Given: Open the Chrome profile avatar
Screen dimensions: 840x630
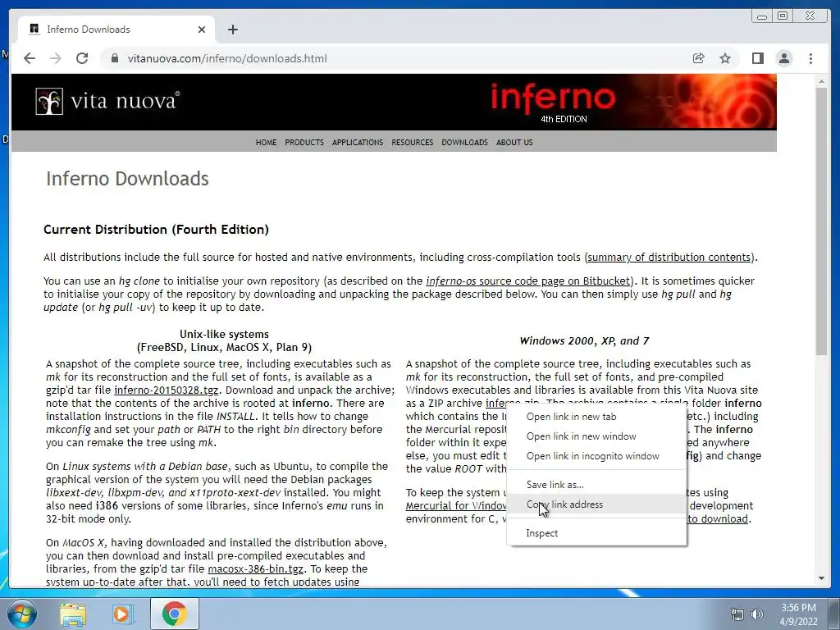Looking at the screenshot, I should click(784, 58).
